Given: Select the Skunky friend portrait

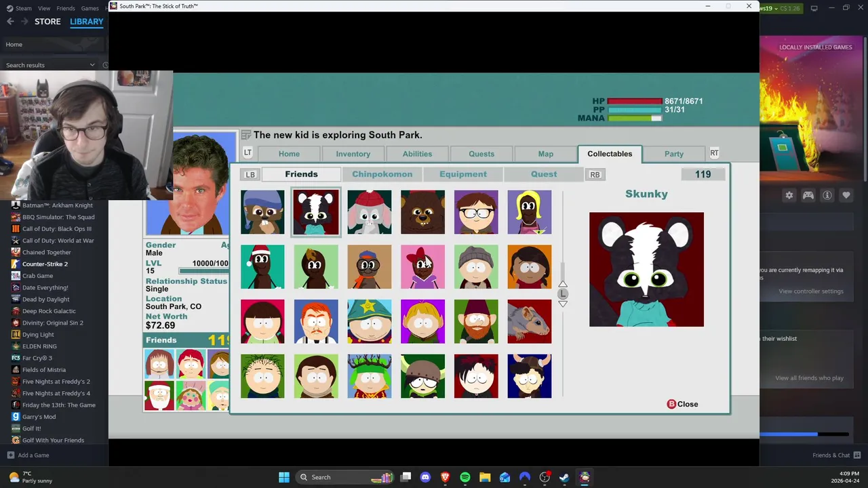Looking at the screenshot, I should [315, 212].
